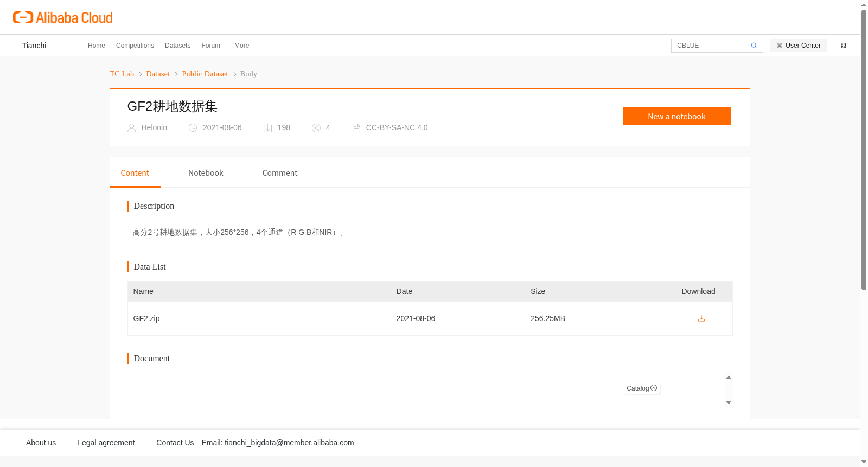Go to Competitions in the nav

point(135,46)
